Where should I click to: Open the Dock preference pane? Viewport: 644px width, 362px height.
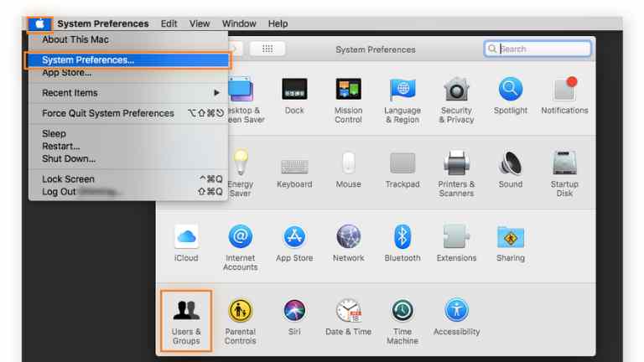(x=294, y=96)
